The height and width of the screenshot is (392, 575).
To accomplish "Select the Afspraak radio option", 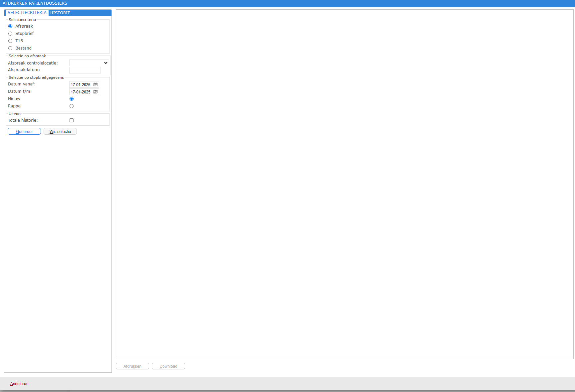I will coord(10,26).
